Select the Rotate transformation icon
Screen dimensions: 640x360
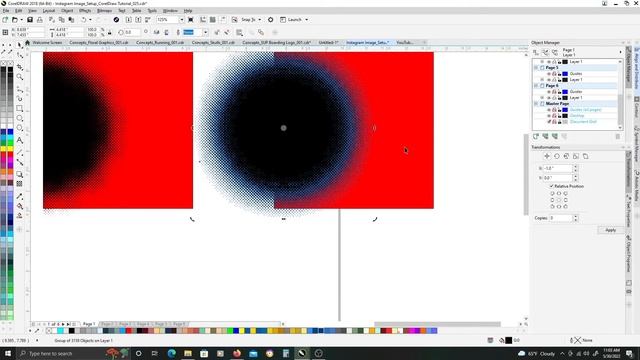click(x=557, y=156)
